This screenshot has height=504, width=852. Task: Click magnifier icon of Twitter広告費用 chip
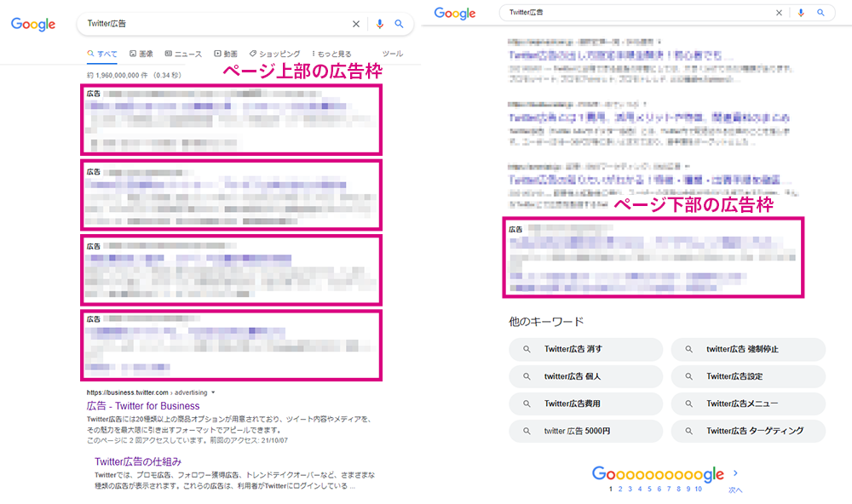click(x=527, y=404)
